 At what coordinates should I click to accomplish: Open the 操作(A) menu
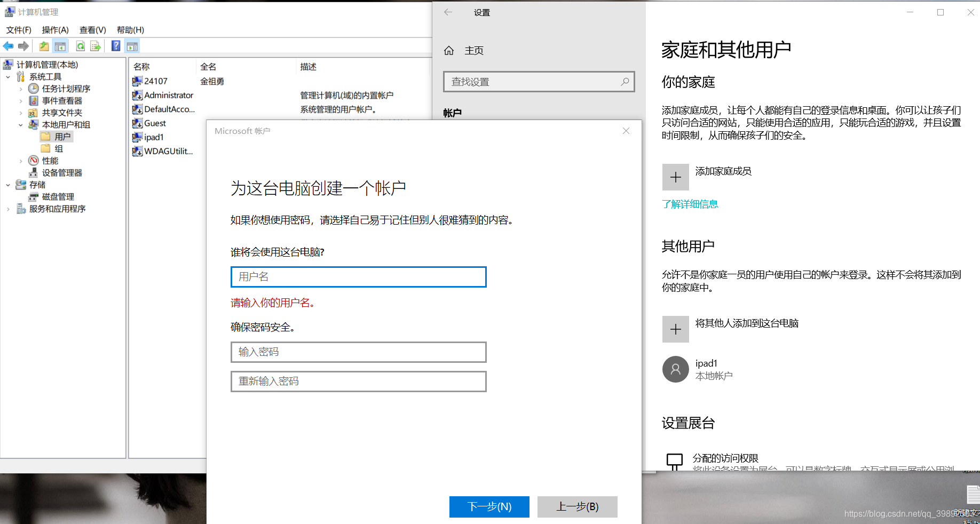[56, 30]
